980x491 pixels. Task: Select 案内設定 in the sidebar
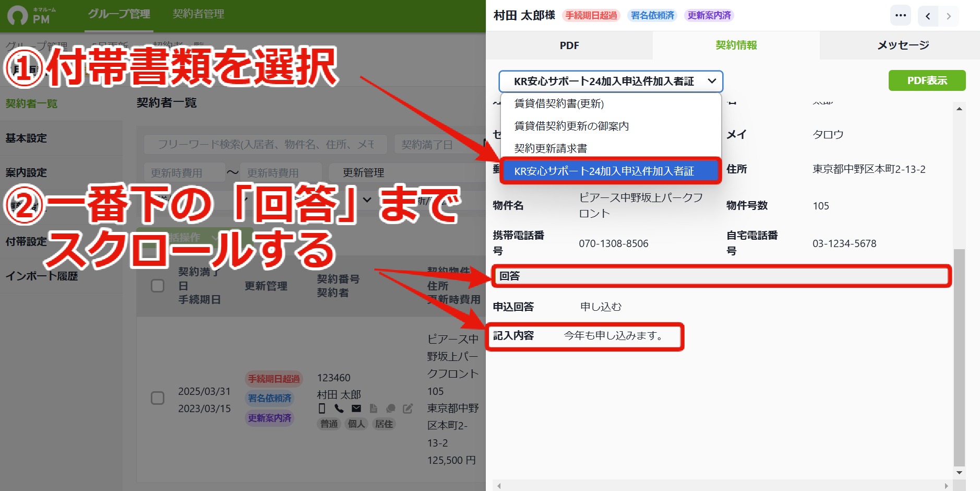tap(26, 172)
